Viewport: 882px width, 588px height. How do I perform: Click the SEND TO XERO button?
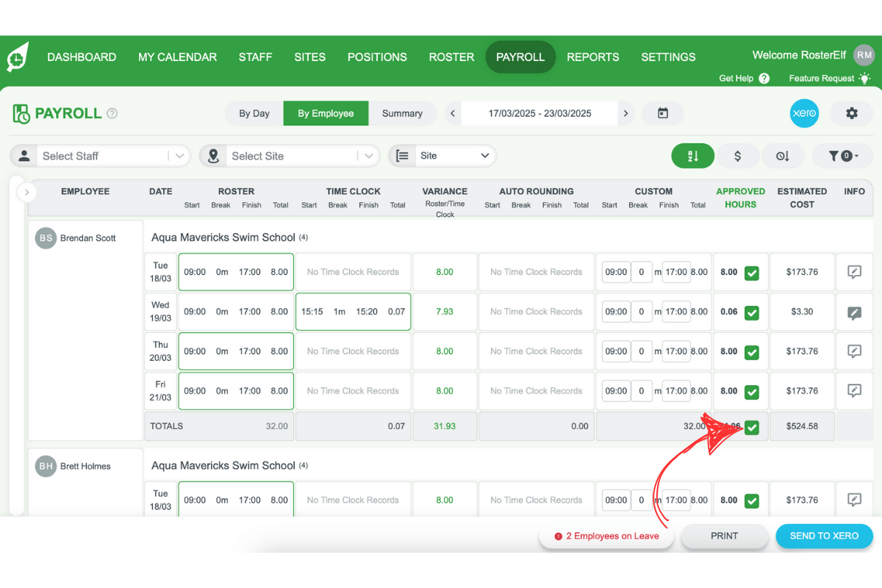click(x=824, y=536)
